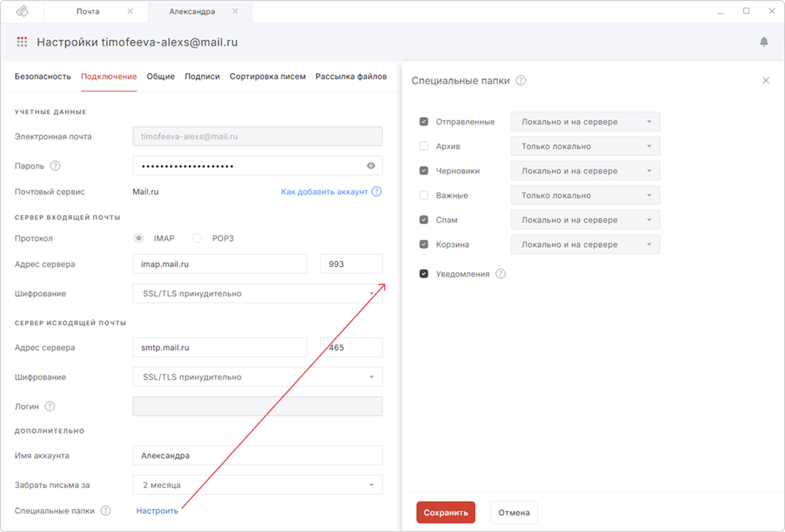Image resolution: width=785 pixels, height=532 pixels.
Task: Open Забрать письма за dropdown
Action: pyautogui.click(x=257, y=485)
